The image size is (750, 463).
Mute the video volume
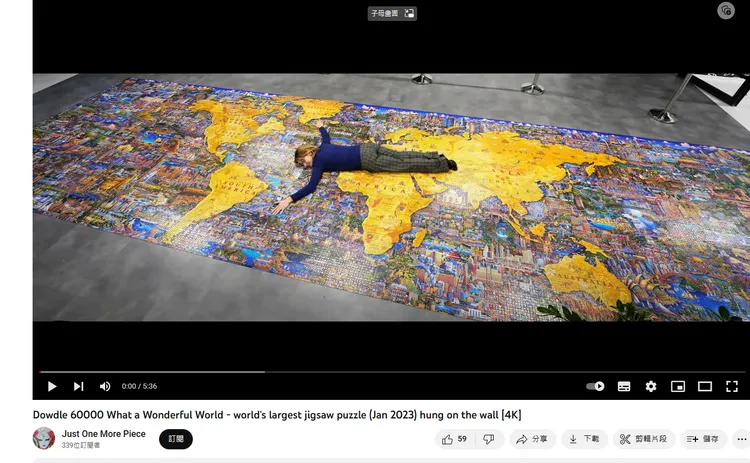[x=105, y=386]
